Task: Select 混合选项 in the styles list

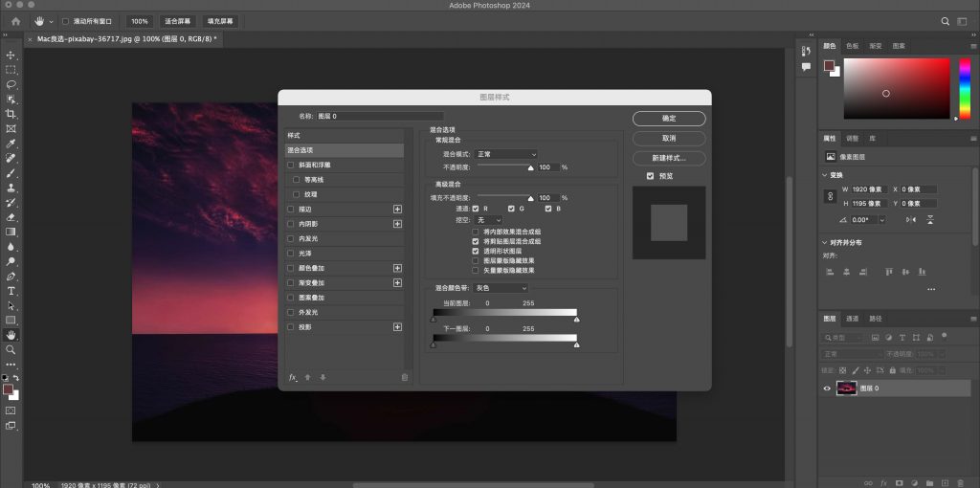Action: [345, 150]
